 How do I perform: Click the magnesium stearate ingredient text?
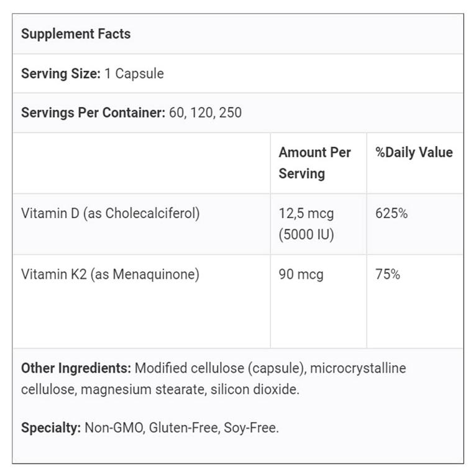(142, 390)
